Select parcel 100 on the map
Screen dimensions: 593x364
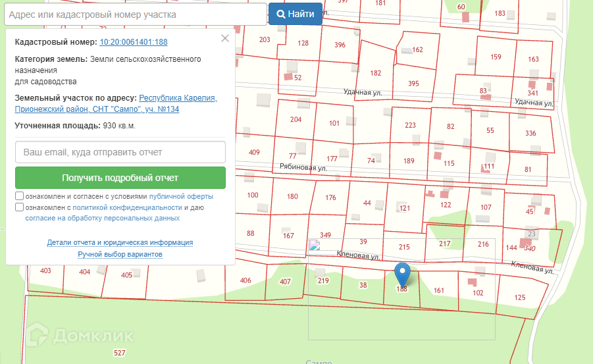[253, 195]
